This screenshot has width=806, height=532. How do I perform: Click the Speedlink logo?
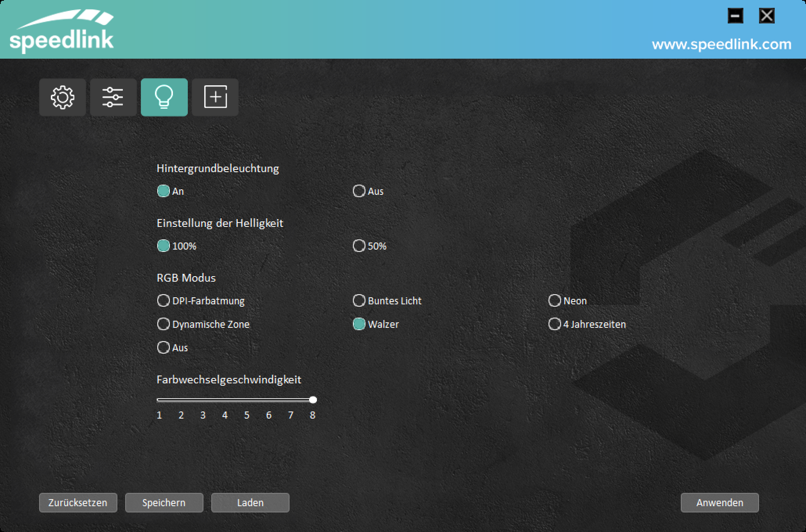(x=62, y=31)
